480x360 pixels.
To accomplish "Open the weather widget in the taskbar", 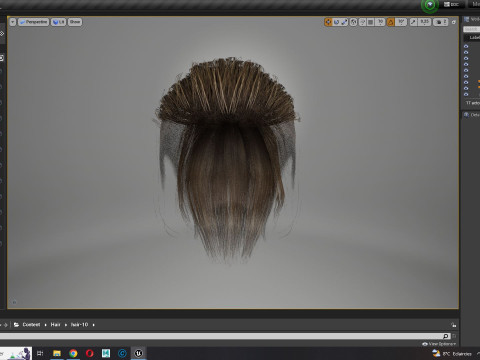I will [x=452, y=354].
